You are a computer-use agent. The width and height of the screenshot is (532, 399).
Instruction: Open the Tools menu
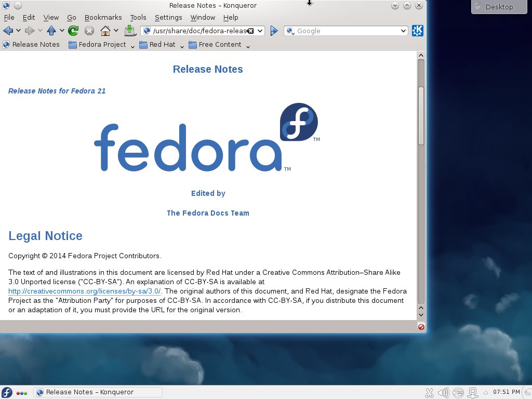(138, 17)
